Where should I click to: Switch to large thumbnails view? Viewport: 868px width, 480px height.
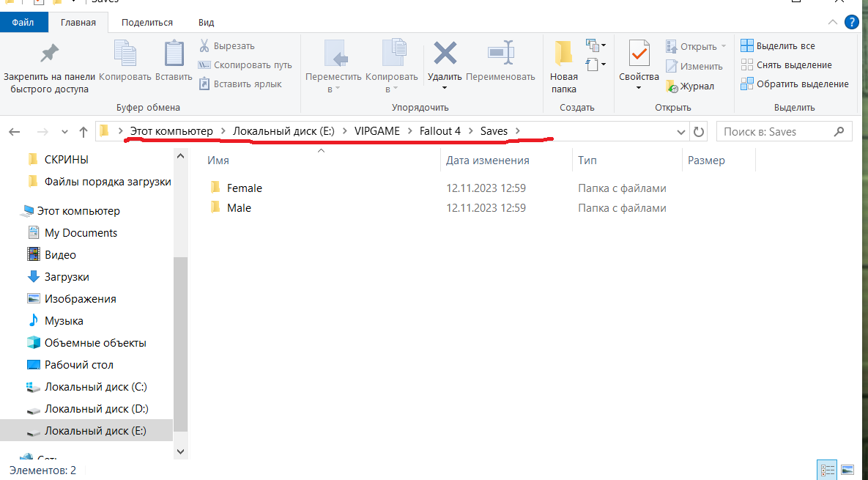[847, 470]
